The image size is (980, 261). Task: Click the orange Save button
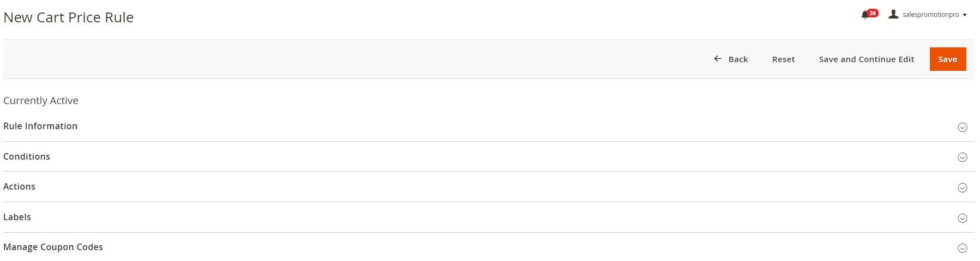(947, 59)
